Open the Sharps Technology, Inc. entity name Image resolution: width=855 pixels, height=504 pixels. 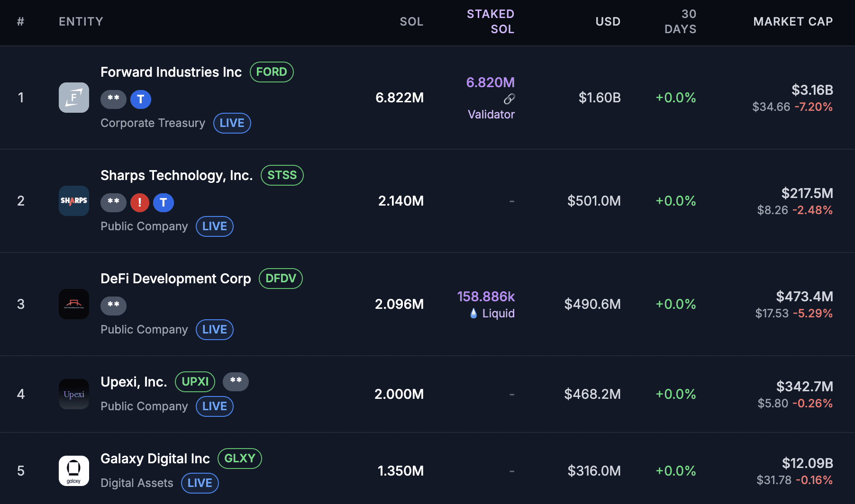pyautogui.click(x=177, y=175)
